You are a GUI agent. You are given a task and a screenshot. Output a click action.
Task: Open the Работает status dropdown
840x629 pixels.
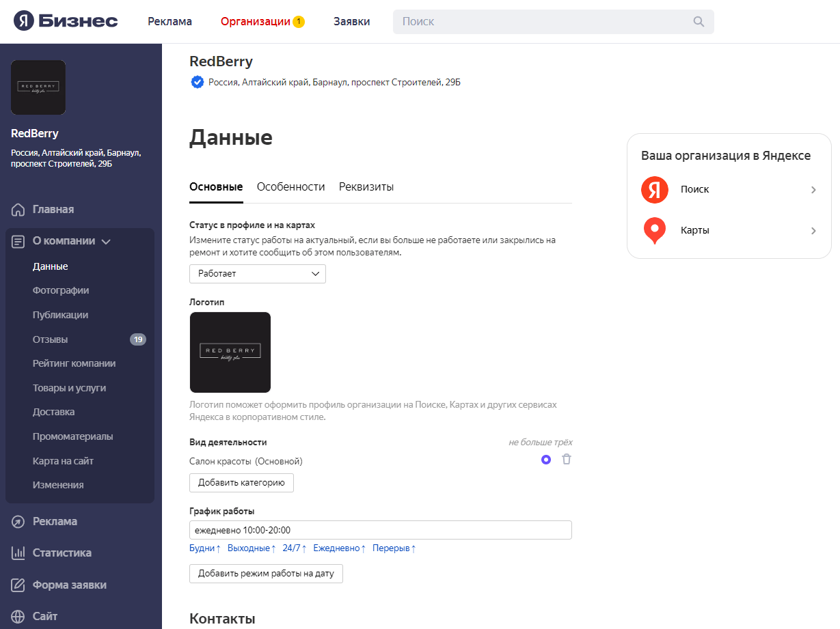click(x=258, y=274)
